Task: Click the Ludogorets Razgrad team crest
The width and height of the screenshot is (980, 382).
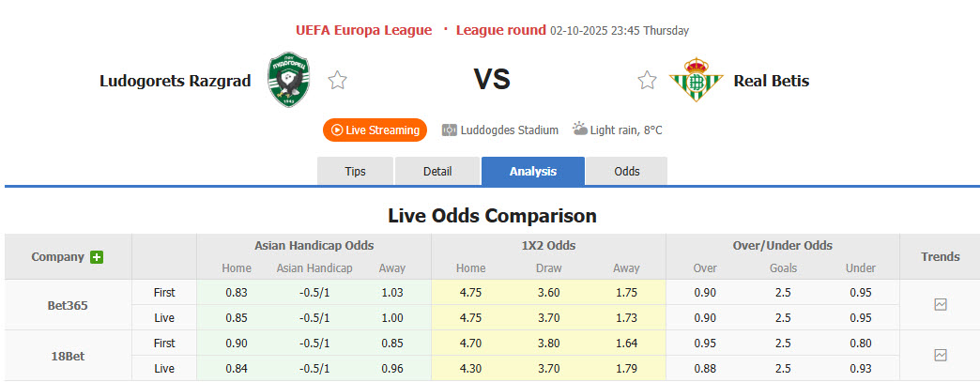Action: [289, 80]
